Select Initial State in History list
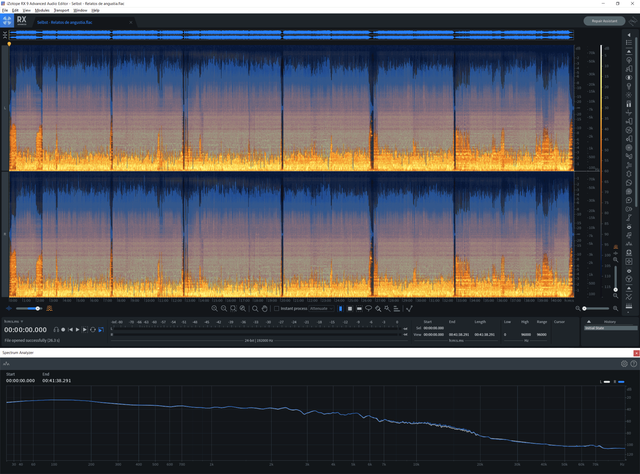Image resolution: width=640 pixels, height=474 pixels. [x=610, y=328]
